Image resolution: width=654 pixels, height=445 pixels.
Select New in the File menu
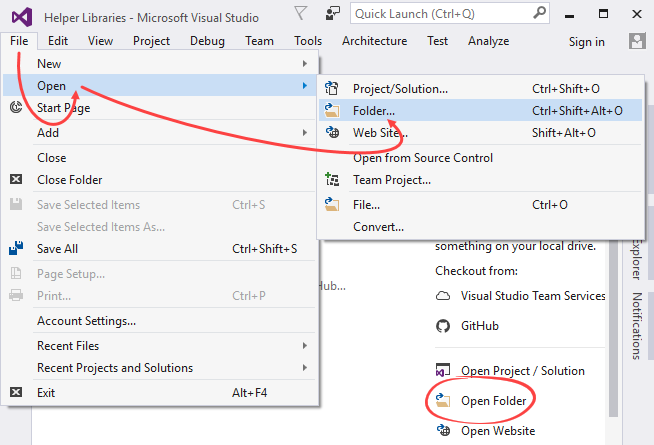(x=160, y=63)
